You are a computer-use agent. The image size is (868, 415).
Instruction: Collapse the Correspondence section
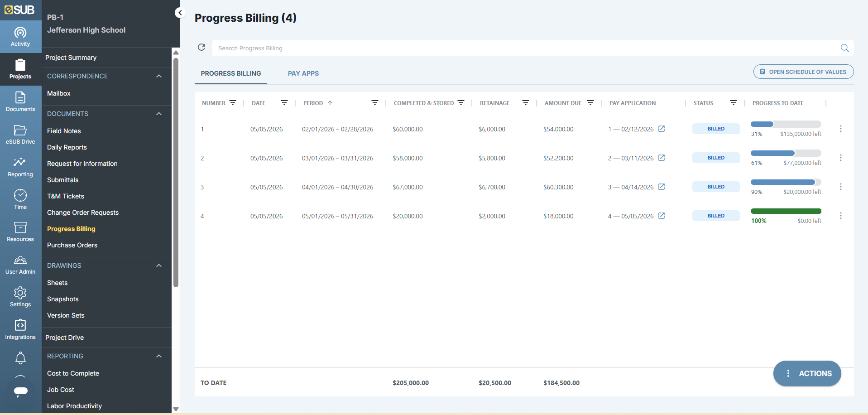[159, 76]
